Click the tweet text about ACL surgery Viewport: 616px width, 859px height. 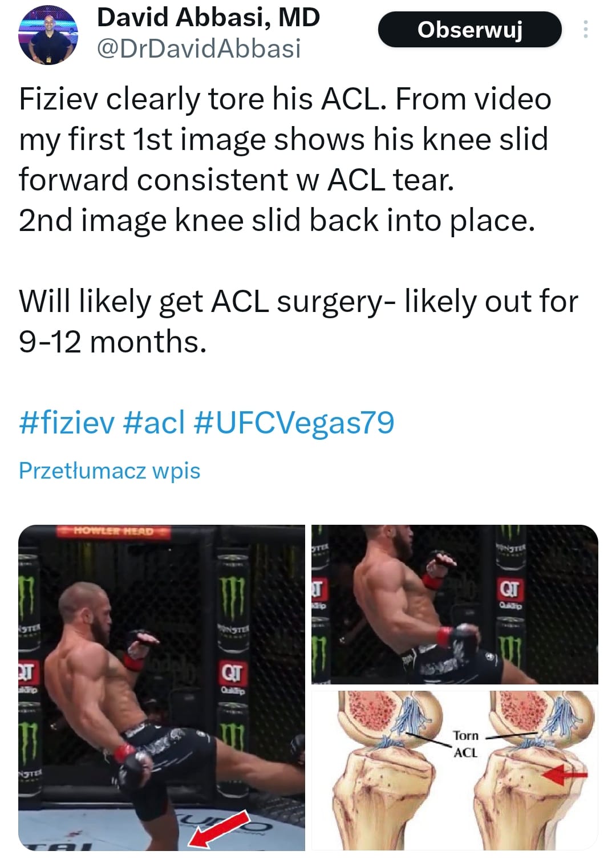pos(298,322)
